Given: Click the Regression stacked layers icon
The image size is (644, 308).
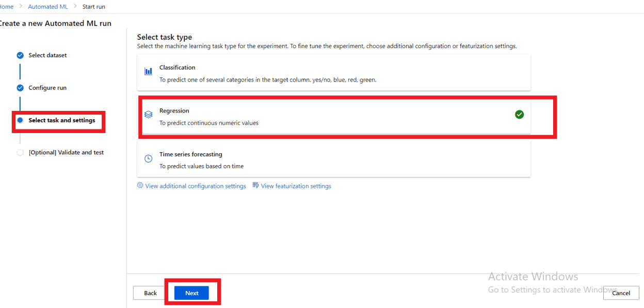Looking at the screenshot, I should (148, 115).
